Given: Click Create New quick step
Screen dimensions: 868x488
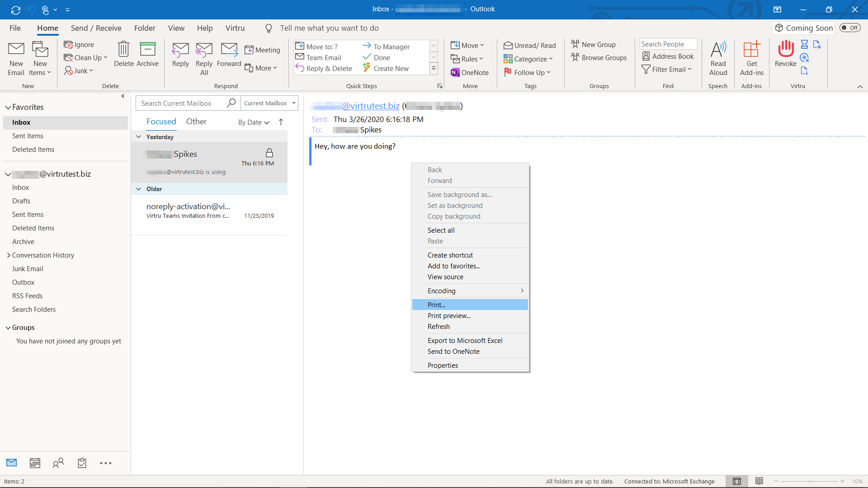Looking at the screenshot, I should click(x=386, y=68).
